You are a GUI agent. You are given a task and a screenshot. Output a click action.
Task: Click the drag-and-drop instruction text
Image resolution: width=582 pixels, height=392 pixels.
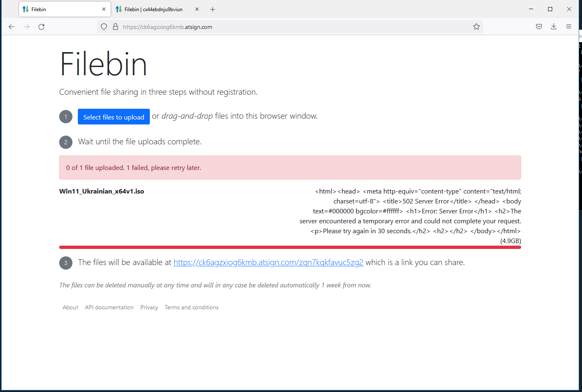click(235, 116)
